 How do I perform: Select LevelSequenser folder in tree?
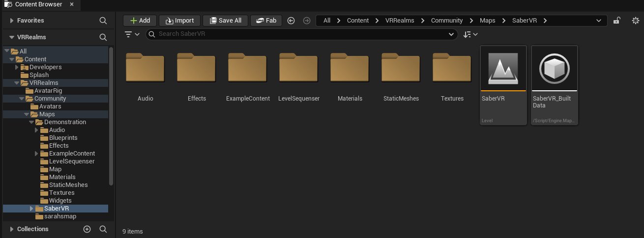pyautogui.click(x=72, y=161)
